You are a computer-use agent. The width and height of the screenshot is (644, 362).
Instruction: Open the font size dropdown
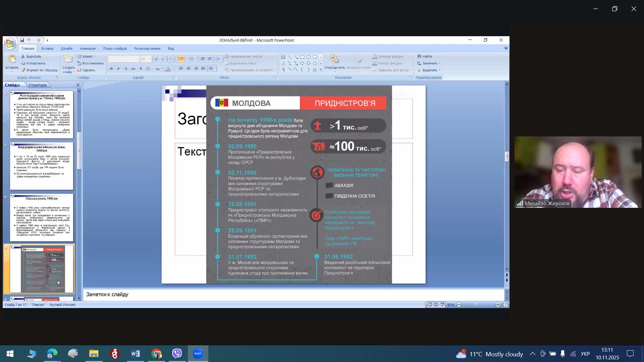pos(150,59)
